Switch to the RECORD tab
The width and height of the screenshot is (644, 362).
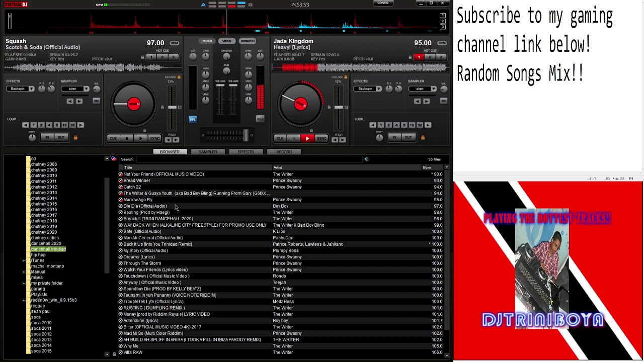284,152
